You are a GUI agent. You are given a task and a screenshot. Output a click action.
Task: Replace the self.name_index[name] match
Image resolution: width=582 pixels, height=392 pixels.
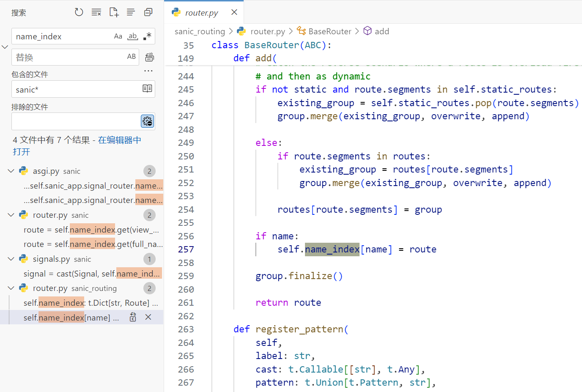[133, 317]
